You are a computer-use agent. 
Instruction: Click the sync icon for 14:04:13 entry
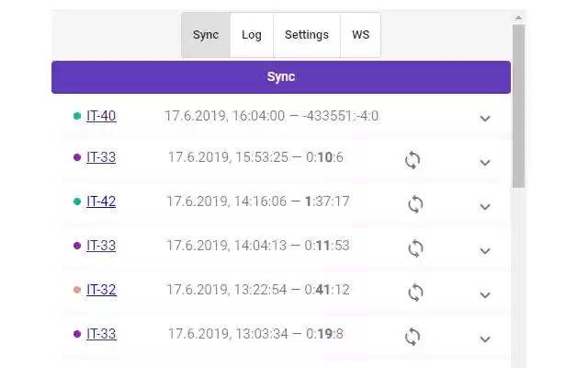tap(415, 248)
